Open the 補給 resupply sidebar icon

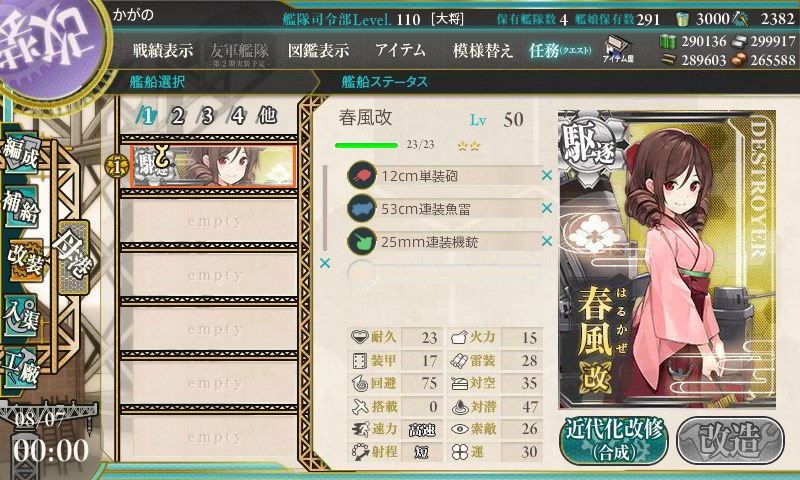[20, 205]
